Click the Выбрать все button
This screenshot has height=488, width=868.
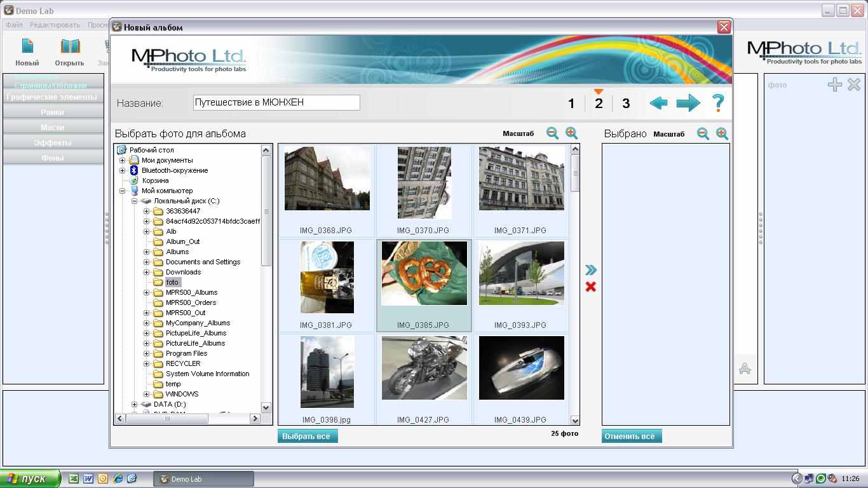coord(308,437)
